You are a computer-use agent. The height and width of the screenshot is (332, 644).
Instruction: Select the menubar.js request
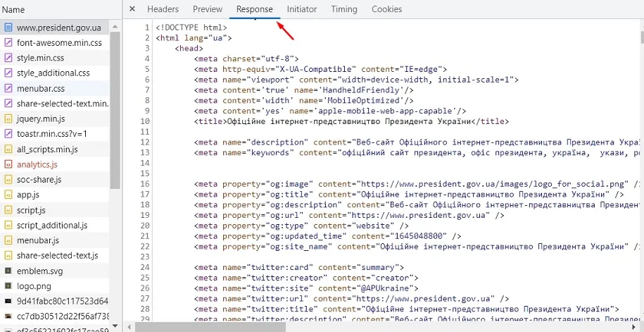pos(55,240)
